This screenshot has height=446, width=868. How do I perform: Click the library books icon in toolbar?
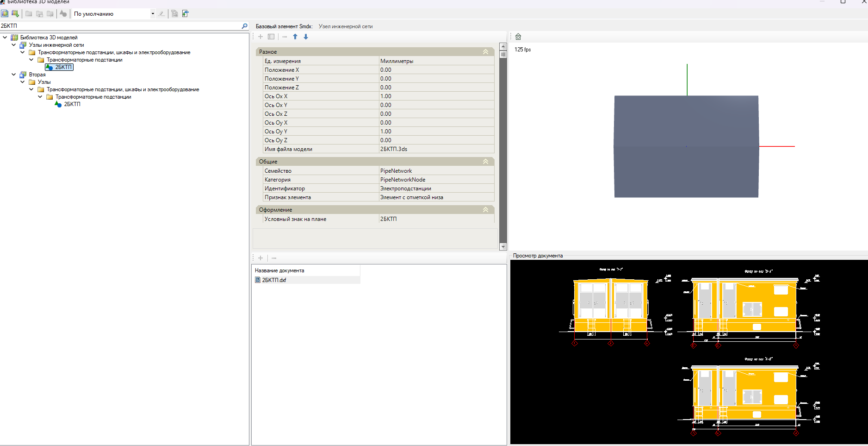coord(5,13)
